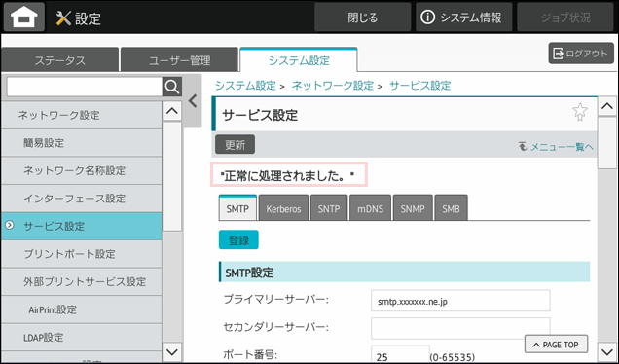The image size is (619, 364).
Task: Click the 登録 button
Action: (238, 239)
